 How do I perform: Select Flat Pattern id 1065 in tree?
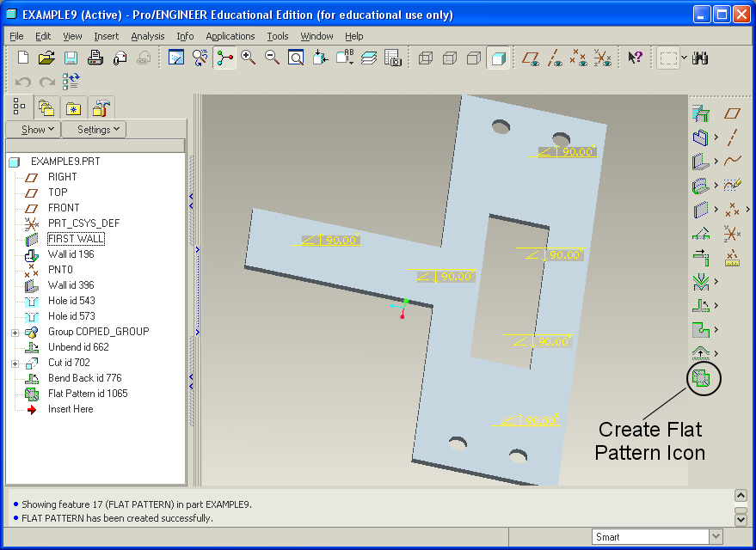pyautogui.click(x=87, y=394)
